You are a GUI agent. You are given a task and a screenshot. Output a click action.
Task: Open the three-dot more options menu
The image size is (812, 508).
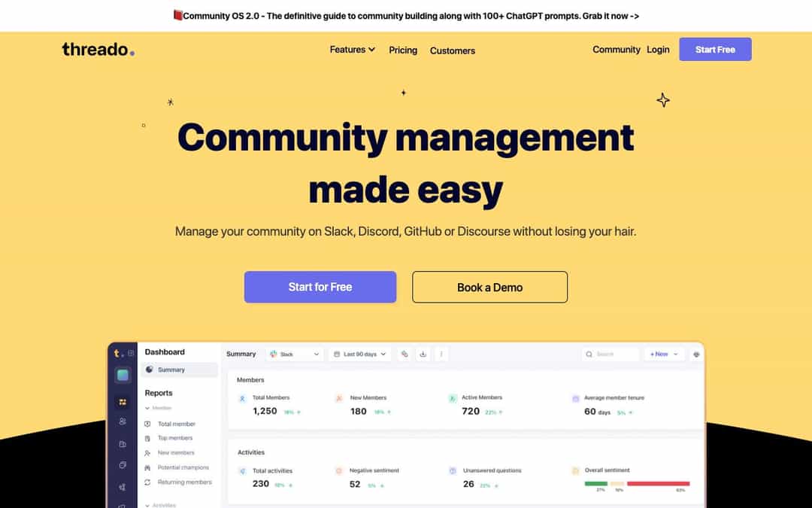(x=441, y=354)
